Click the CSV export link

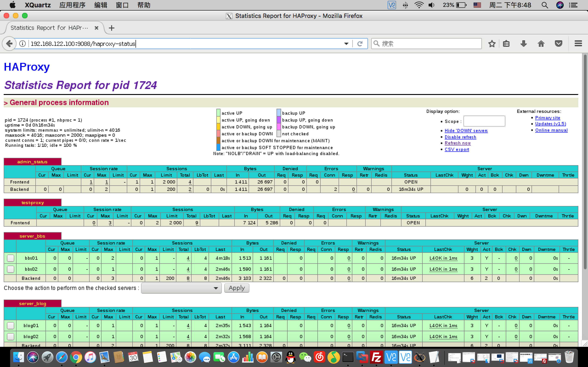pos(457,150)
